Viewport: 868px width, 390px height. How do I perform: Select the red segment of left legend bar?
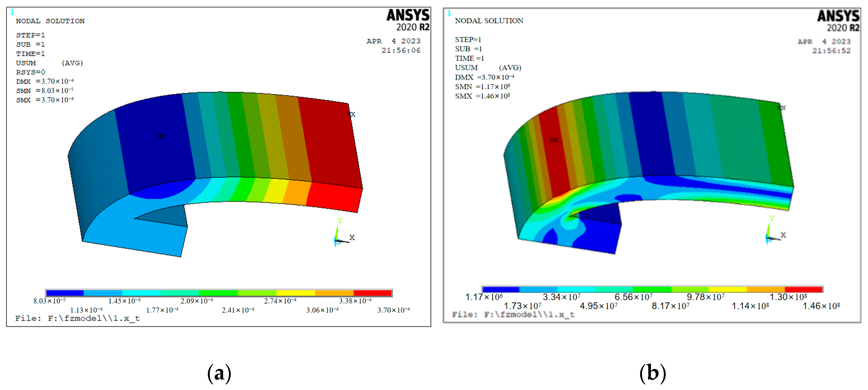(x=372, y=293)
